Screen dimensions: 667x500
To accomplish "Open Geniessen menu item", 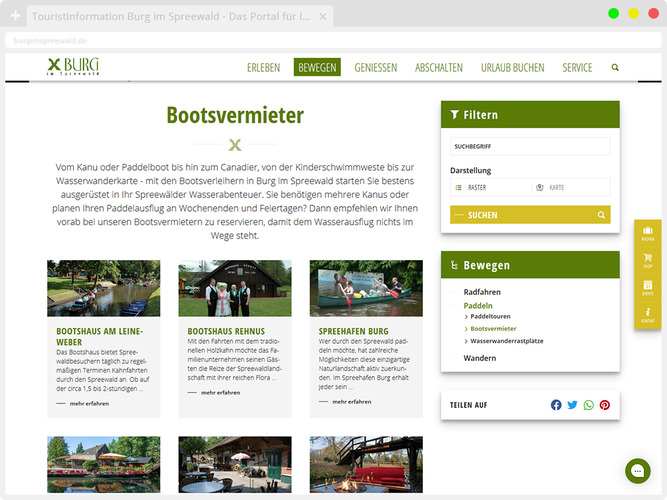I will point(376,68).
